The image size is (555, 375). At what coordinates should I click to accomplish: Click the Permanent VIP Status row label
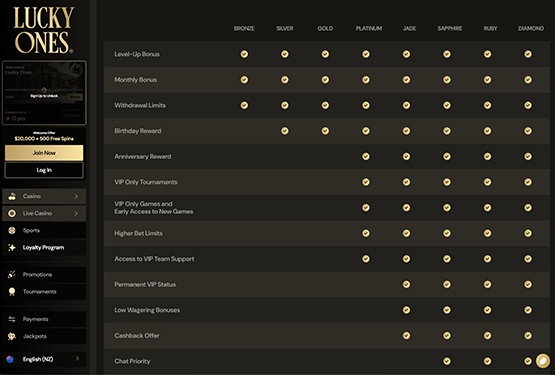(x=145, y=284)
